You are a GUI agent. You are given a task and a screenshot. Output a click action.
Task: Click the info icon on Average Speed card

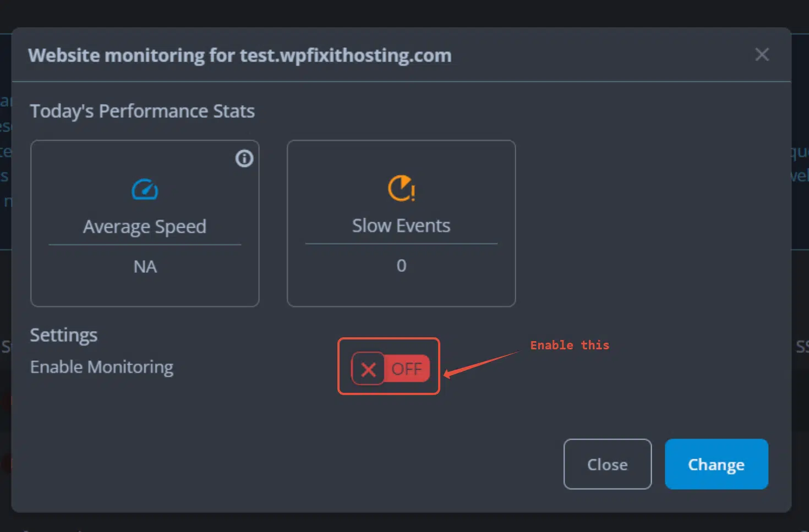[244, 158]
